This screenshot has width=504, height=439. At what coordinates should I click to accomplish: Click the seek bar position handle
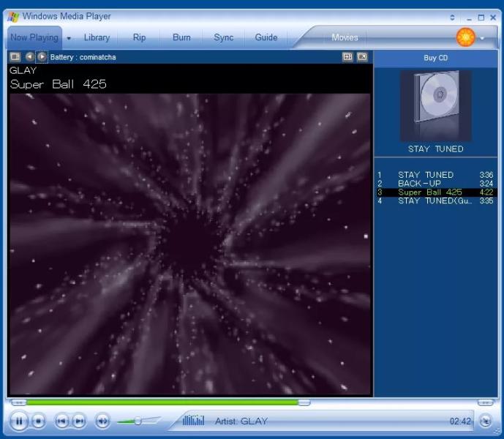pos(304,402)
